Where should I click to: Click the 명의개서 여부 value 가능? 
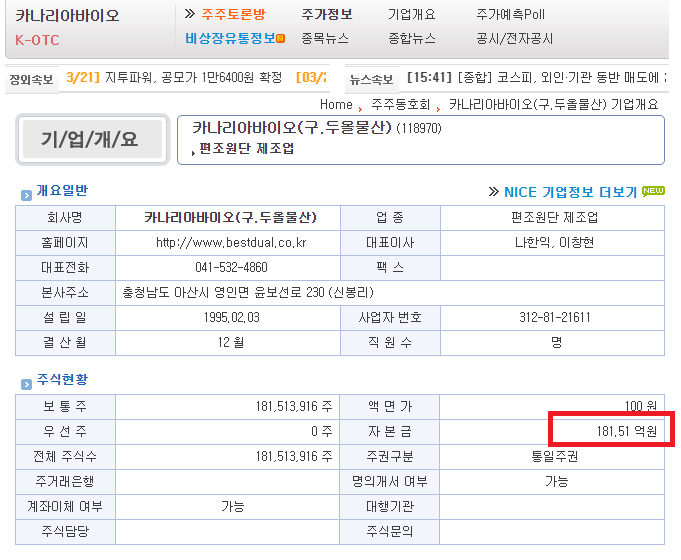coord(556,481)
